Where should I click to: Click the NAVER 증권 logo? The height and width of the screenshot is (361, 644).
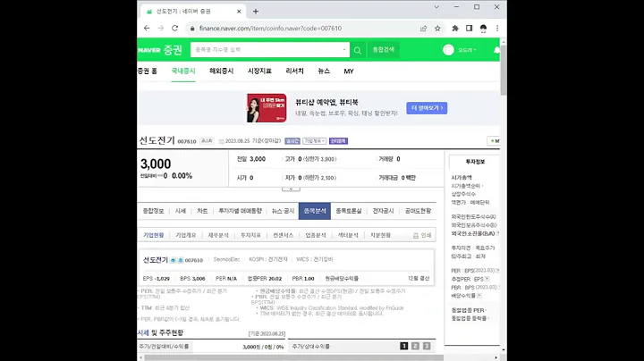click(160, 50)
